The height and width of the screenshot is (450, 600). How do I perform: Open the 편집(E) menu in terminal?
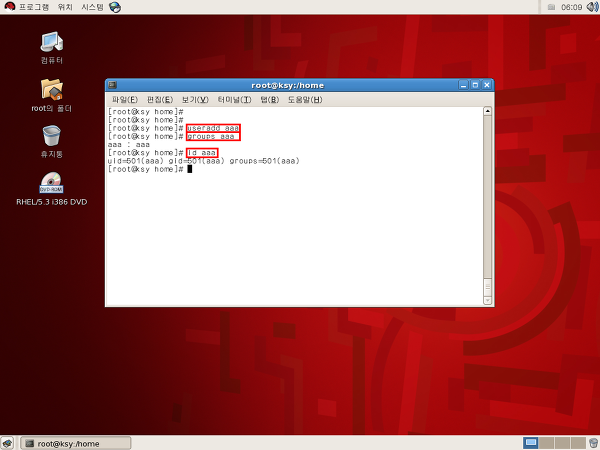pos(160,100)
